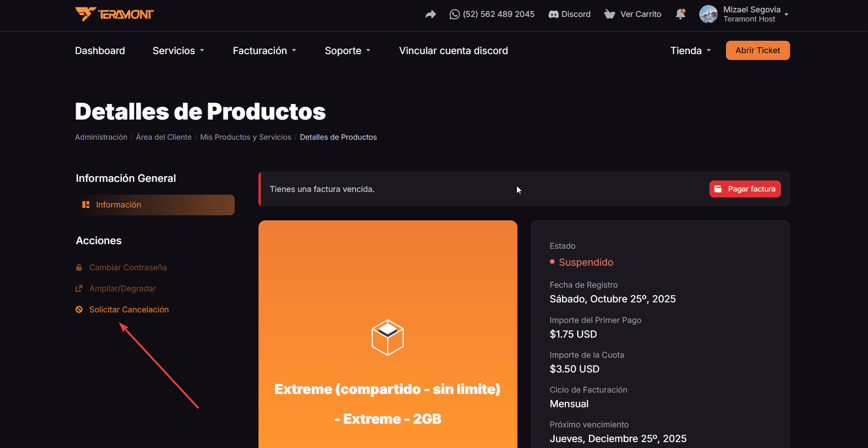The image size is (868, 448).
Task: Expand the Facturación menu
Action: point(264,50)
